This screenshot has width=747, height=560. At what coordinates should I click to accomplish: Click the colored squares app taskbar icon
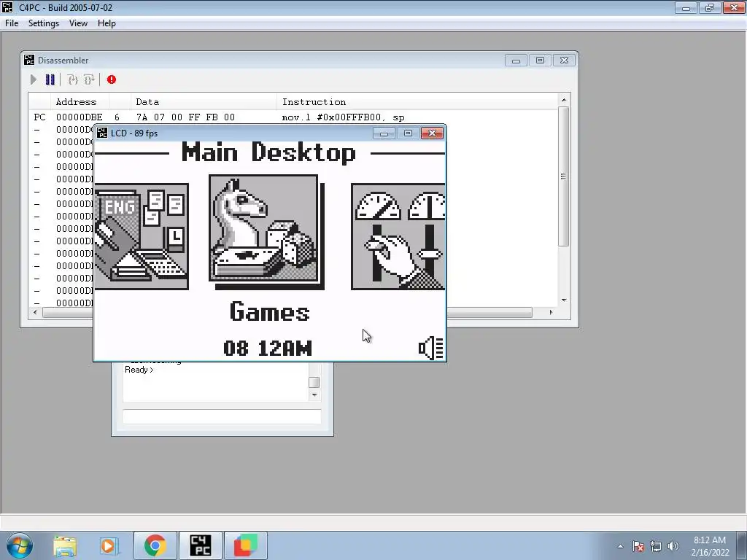[x=246, y=545]
